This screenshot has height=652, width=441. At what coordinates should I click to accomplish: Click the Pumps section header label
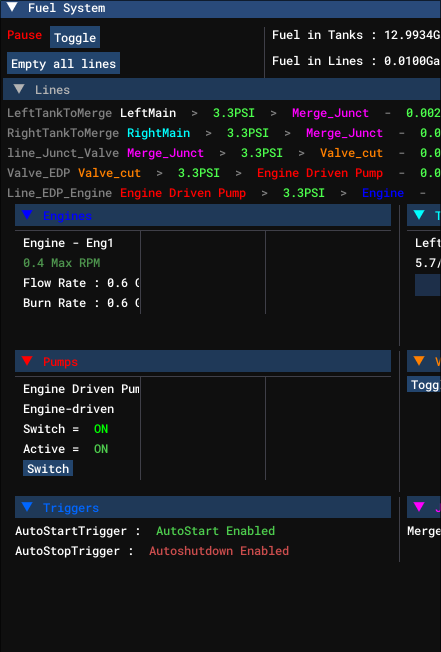[x=60, y=362]
